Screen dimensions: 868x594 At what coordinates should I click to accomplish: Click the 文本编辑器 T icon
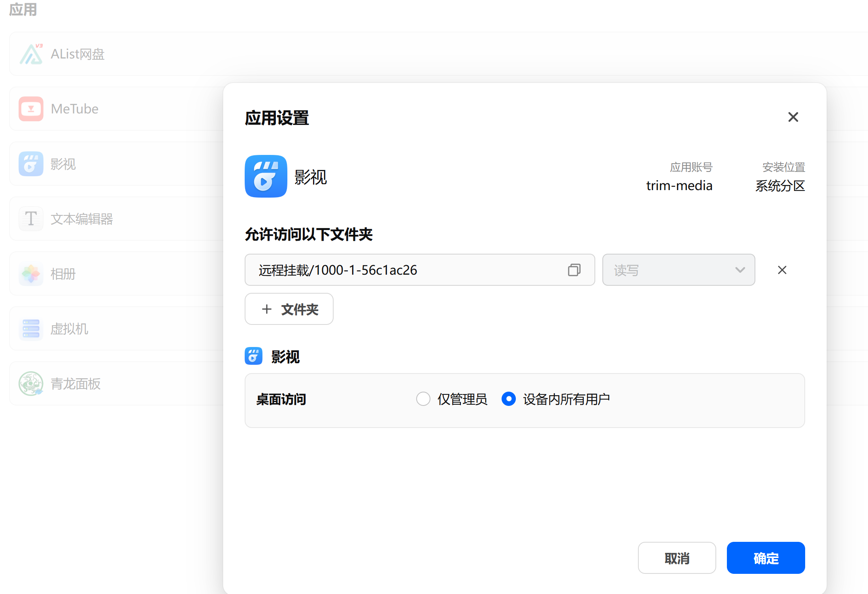click(31, 219)
